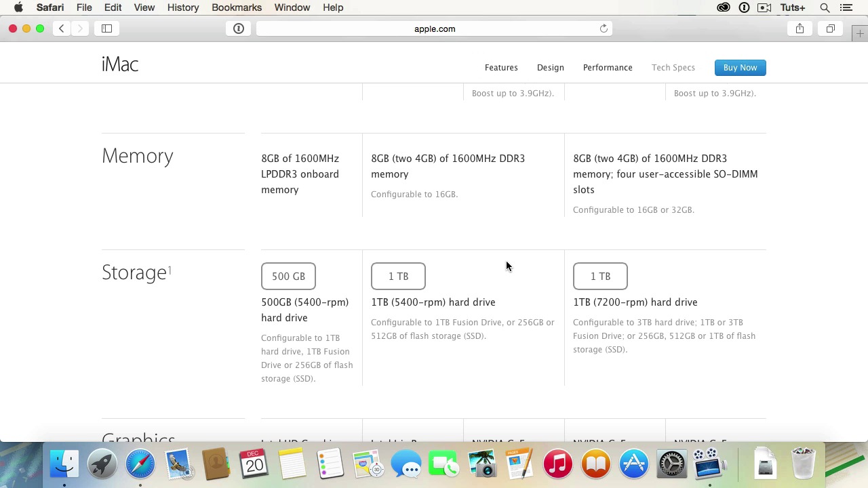Show the Safari sidebar
Image resolution: width=868 pixels, height=488 pixels.
pos(106,28)
